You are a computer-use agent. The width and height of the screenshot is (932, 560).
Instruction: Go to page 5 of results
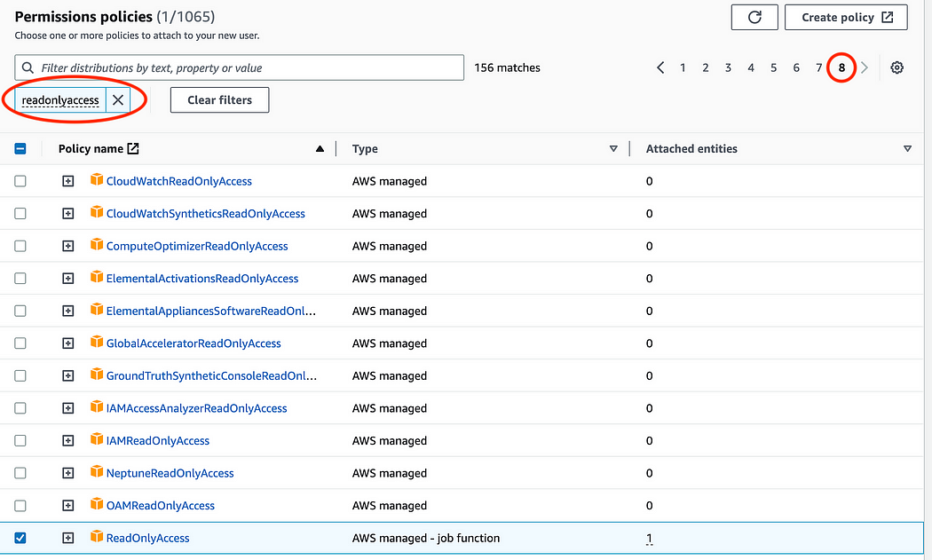[774, 67]
